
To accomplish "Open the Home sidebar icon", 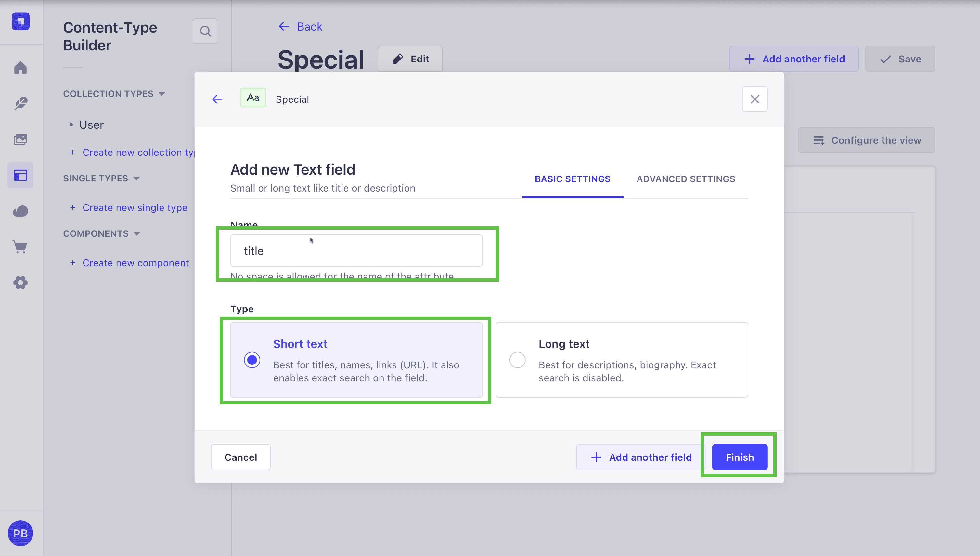I will point(20,68).
